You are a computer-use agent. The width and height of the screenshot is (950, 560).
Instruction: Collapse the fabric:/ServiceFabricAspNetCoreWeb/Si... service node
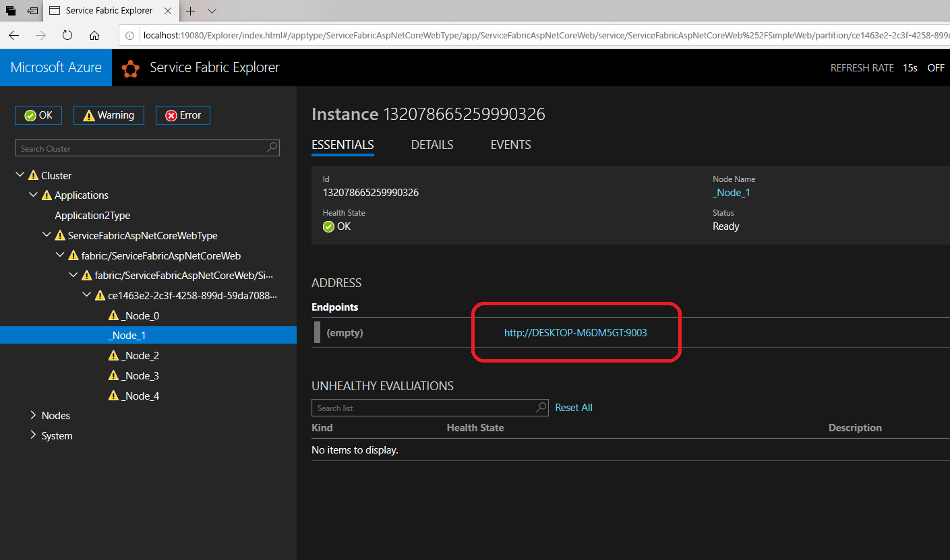[73, 275]
